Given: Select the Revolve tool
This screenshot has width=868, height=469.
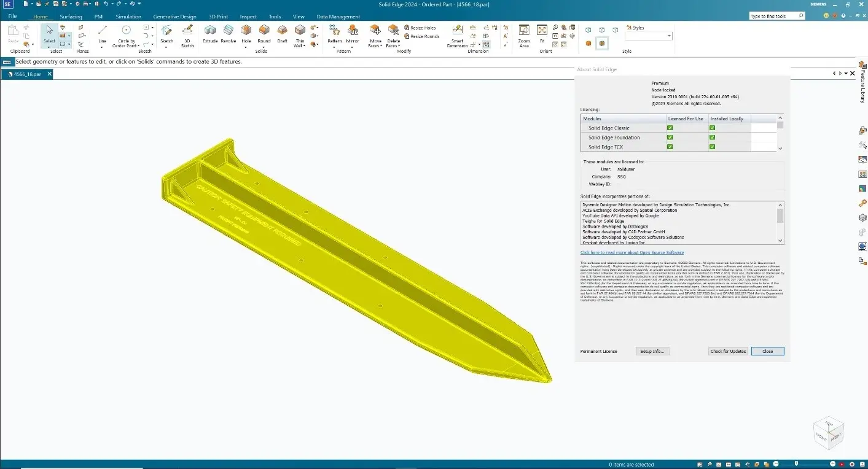Looking at the screenshot, I should (x=228, y=33).
